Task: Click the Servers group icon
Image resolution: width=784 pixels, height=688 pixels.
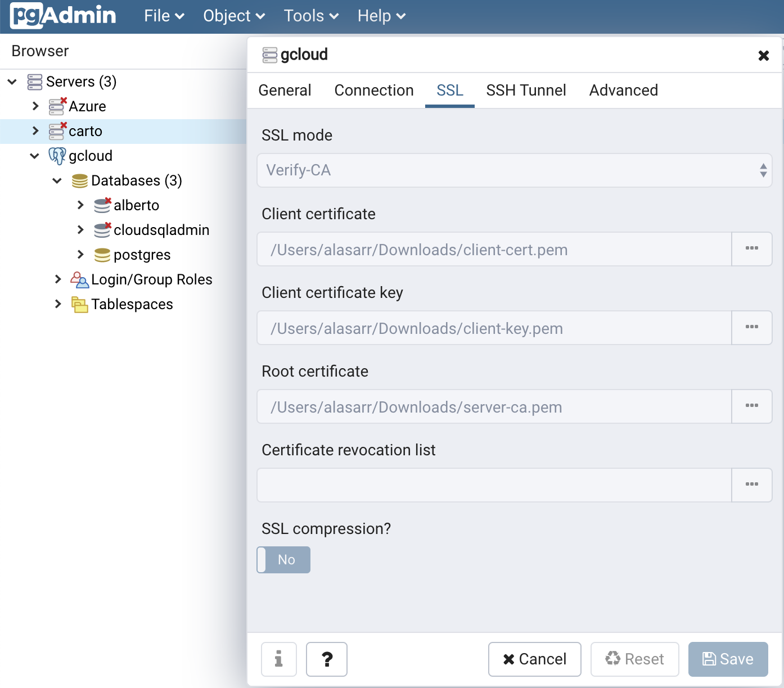Action: click(x=35, y=82)
